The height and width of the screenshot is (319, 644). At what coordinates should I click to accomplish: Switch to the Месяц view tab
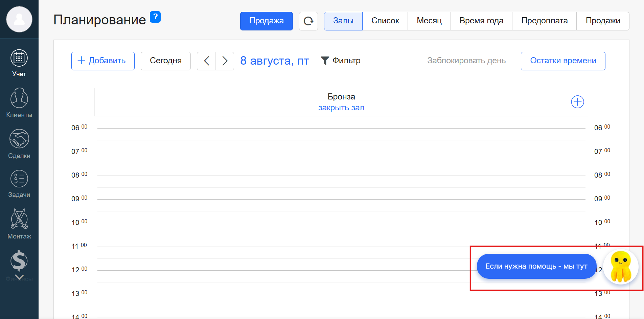[x=429, y=21]
